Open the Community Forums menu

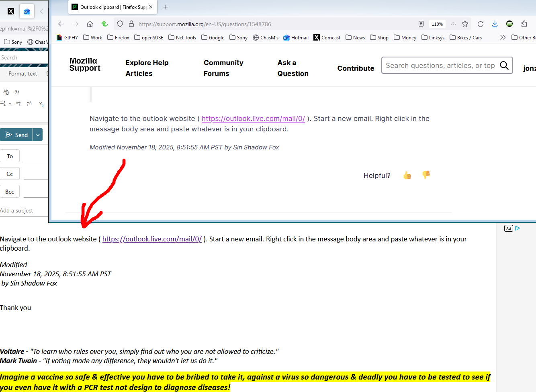point(223,68)
